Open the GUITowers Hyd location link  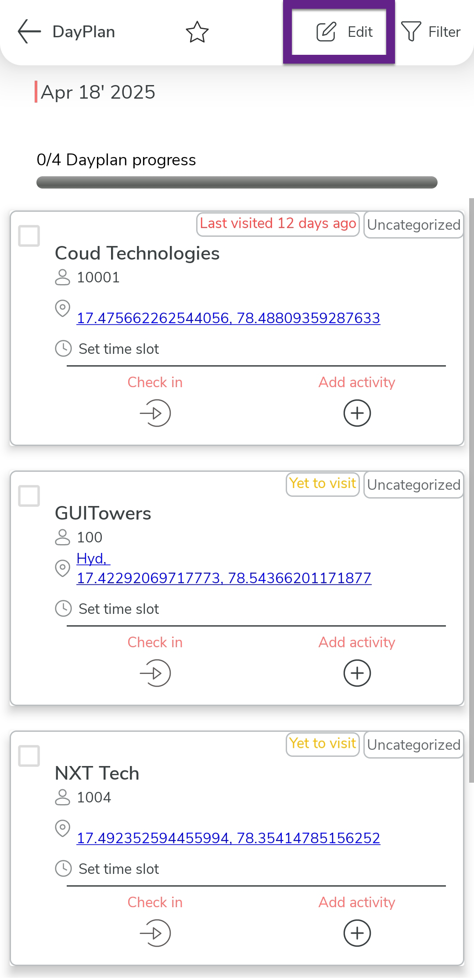[x=92, y=559]
